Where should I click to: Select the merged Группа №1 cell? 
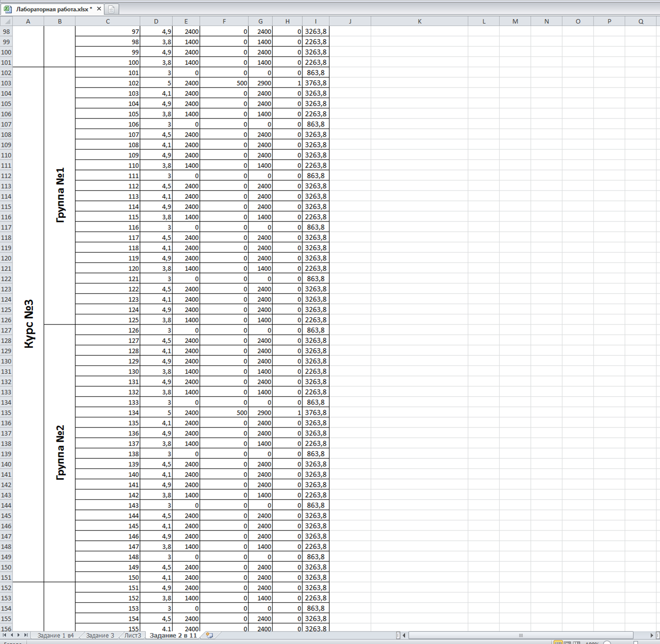tap(60, 196)
